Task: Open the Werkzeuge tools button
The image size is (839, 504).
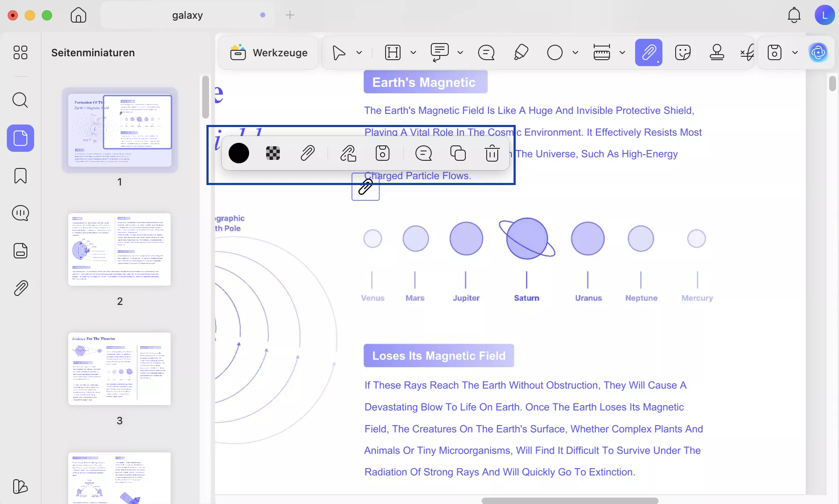Action: (x=269, y=52)
